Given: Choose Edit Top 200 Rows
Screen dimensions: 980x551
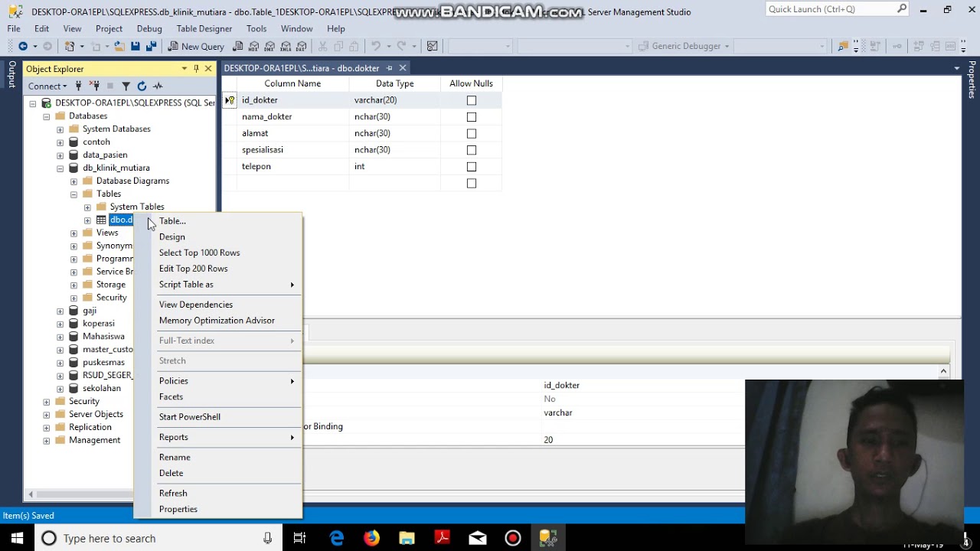Looking at the screenshot, I should coord(217,269).
